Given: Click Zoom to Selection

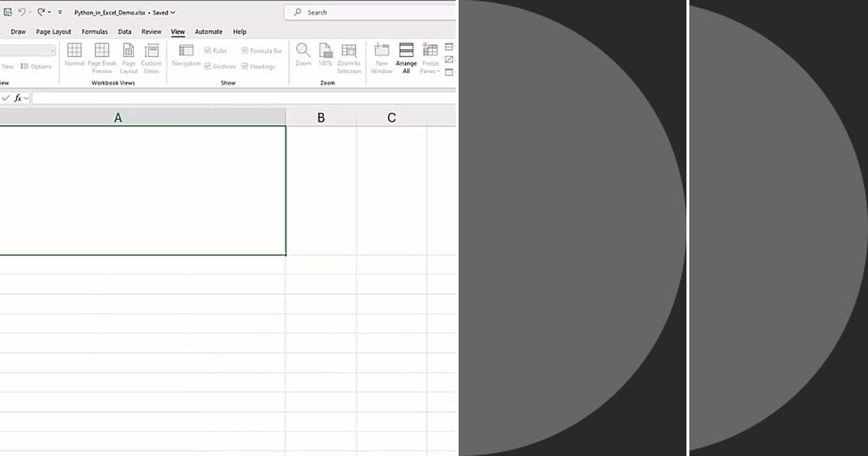Looking at the screenshot, I should 348,57.
